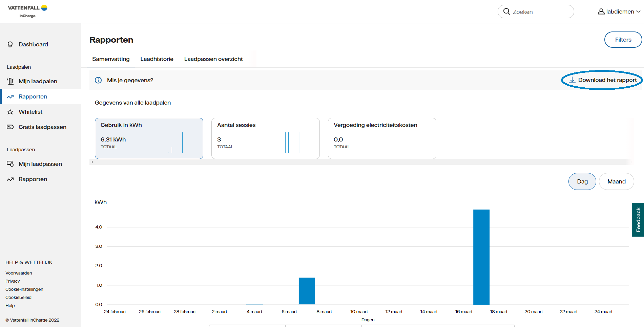Select the Mijn laadpalen charging station icon
The height and width of the screenshot is (327, 644).
point(10,81)
